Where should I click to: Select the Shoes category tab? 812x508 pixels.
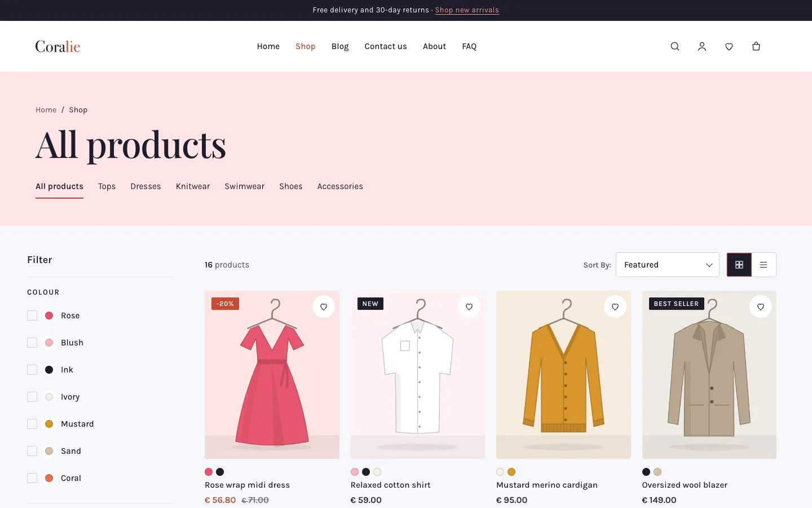coord(291,186)
